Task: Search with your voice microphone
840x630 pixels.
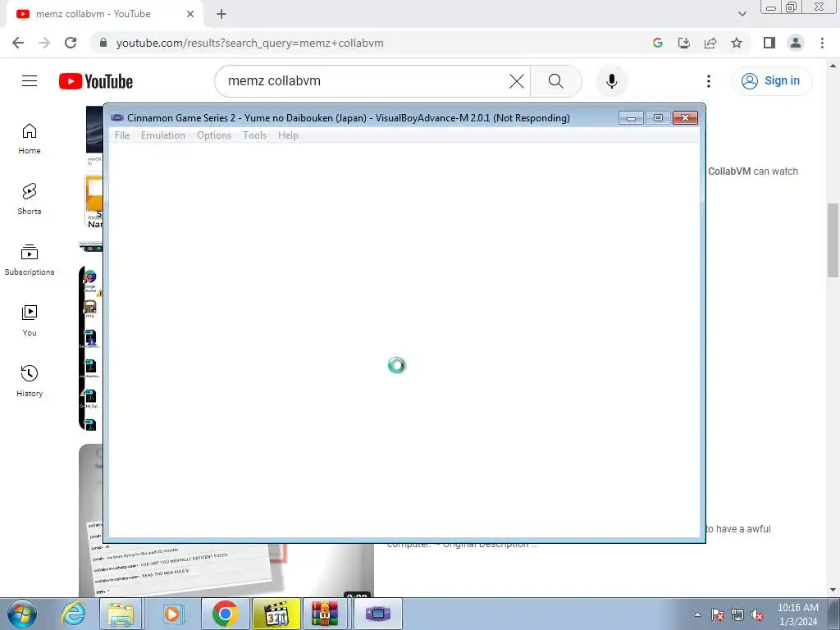Action: click(612, 81)
